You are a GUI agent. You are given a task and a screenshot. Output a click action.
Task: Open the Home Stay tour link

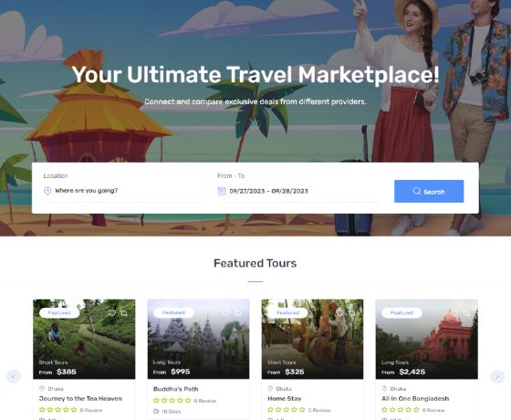pos(284,398)
